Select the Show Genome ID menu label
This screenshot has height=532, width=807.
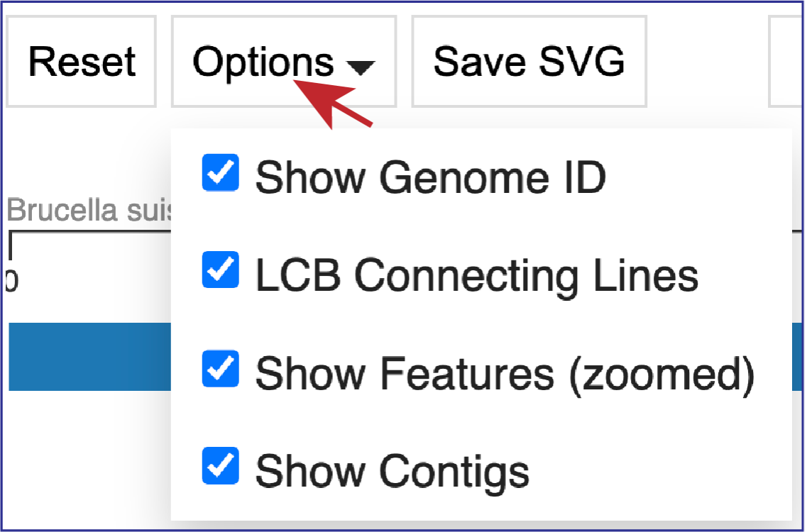point(430,177)
